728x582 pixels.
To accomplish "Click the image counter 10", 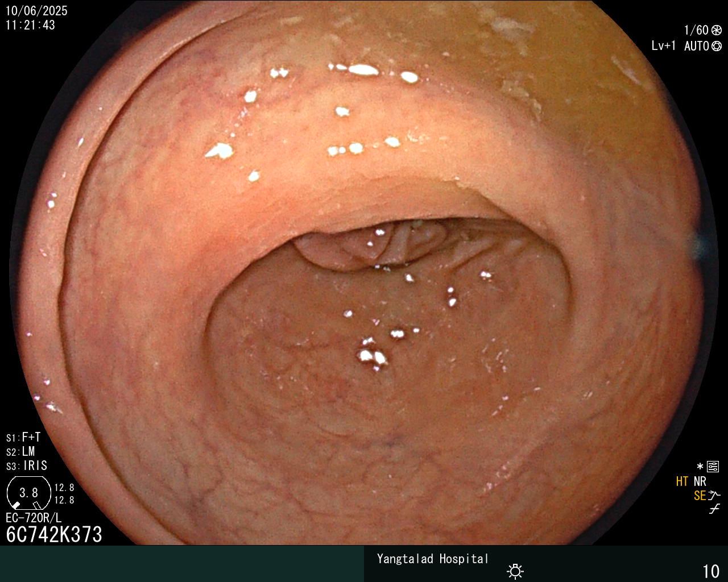I will tap(711, 571).
